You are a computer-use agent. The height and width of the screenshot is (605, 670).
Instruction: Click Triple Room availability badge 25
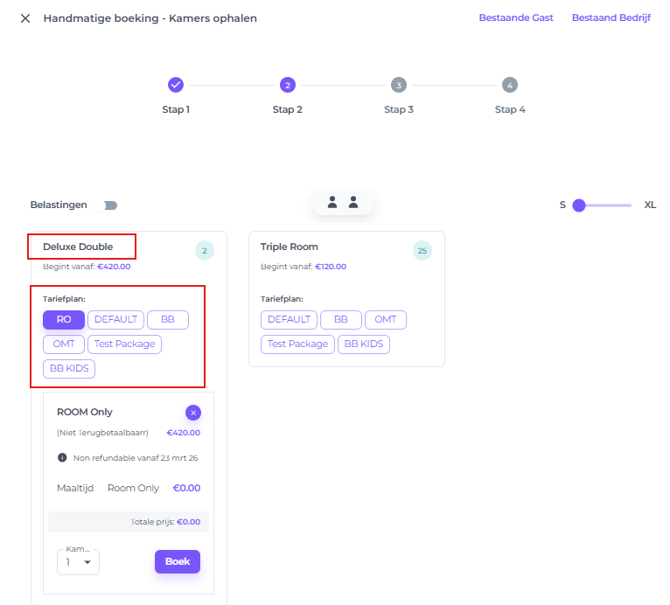point(422,251)
